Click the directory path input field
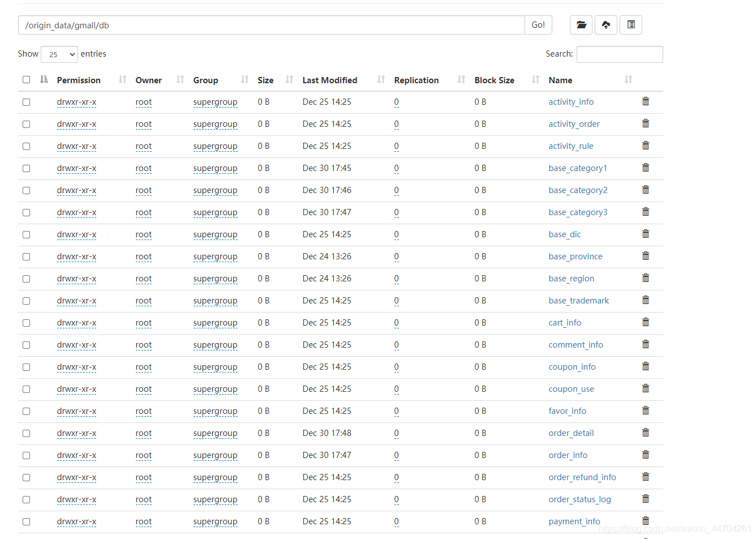Screen dimensions: 756x539 272,25
